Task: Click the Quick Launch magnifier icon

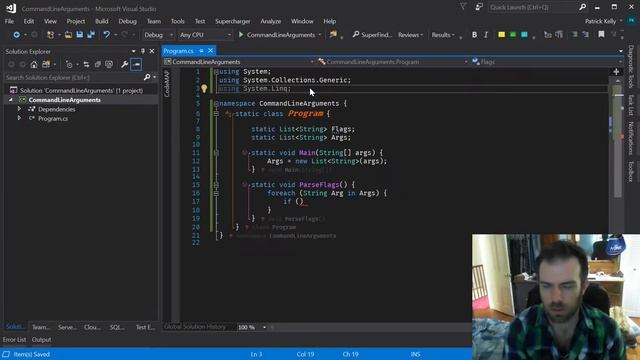Action: [x=582, y=7]
